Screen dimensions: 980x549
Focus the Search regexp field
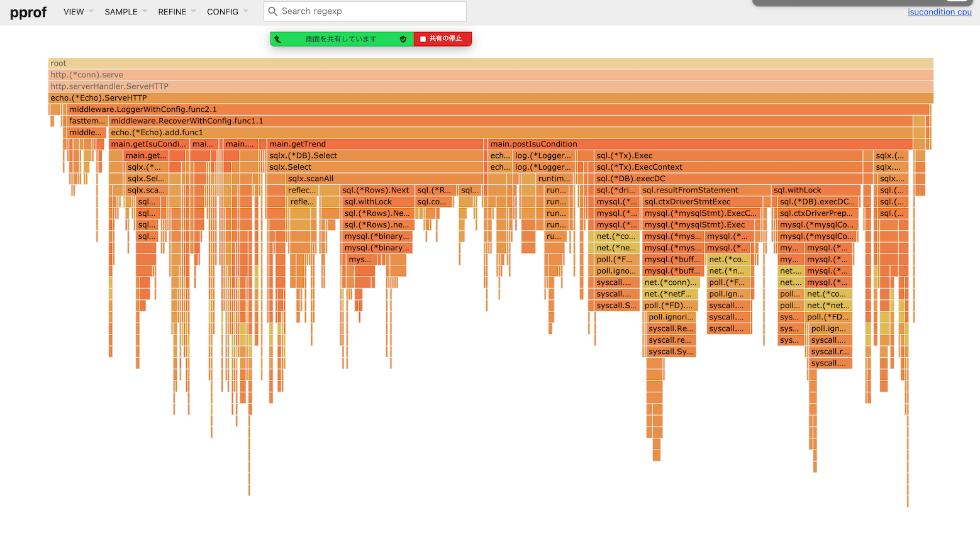tap(371, 11)
